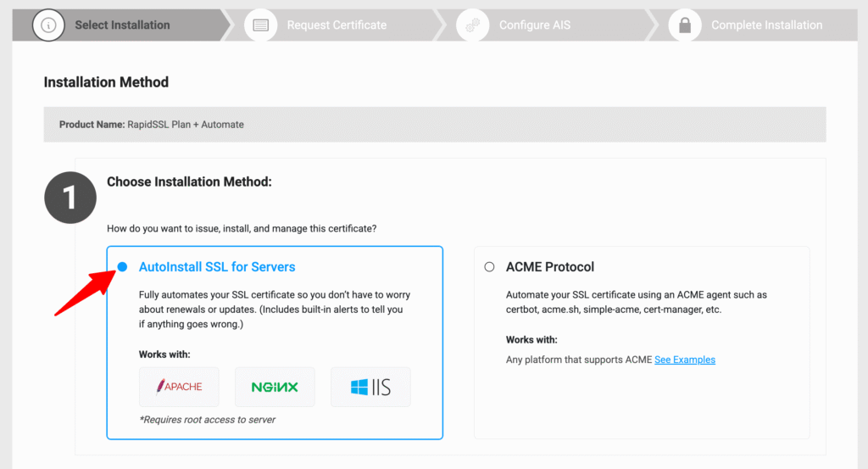The width and height of the screenshot is (868, 469).
Task: Select the AutoInstall SSL for Servers radio button
Action: [x=122, y=267]
